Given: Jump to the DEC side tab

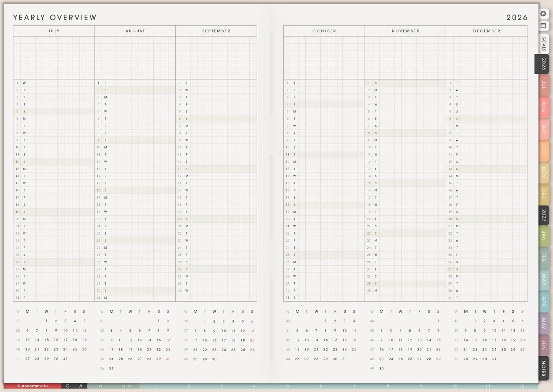Looking at the screenshot, I should [x=544, y=194].
